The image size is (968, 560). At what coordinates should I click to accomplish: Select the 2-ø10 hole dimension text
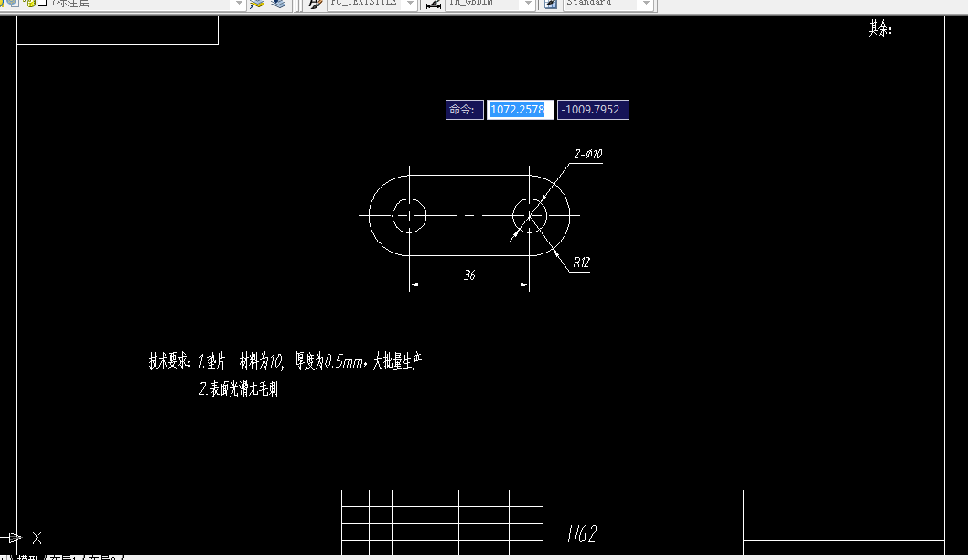click(x=587, y=154)
